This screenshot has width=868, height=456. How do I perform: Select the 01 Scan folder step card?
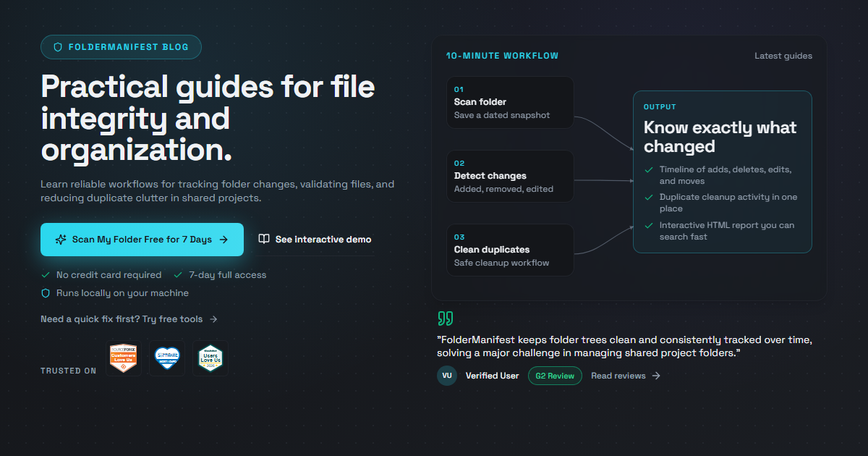(510, 103)
